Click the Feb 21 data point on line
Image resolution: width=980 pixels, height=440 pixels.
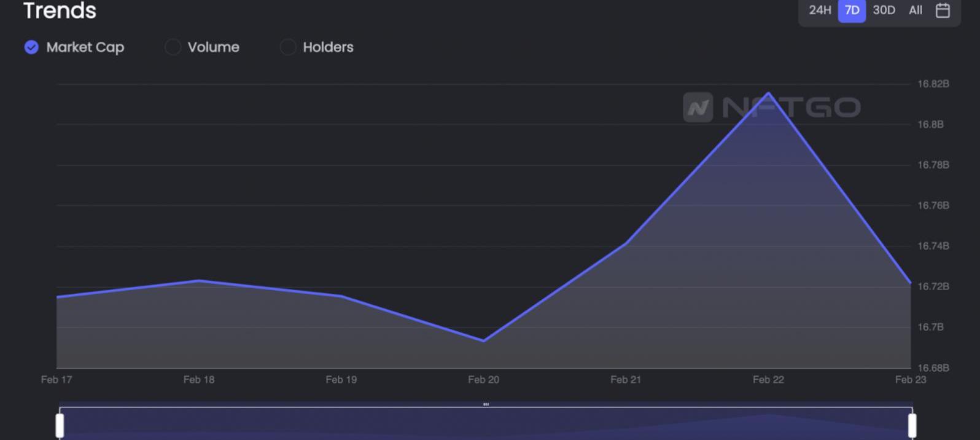tap(626, 243)
